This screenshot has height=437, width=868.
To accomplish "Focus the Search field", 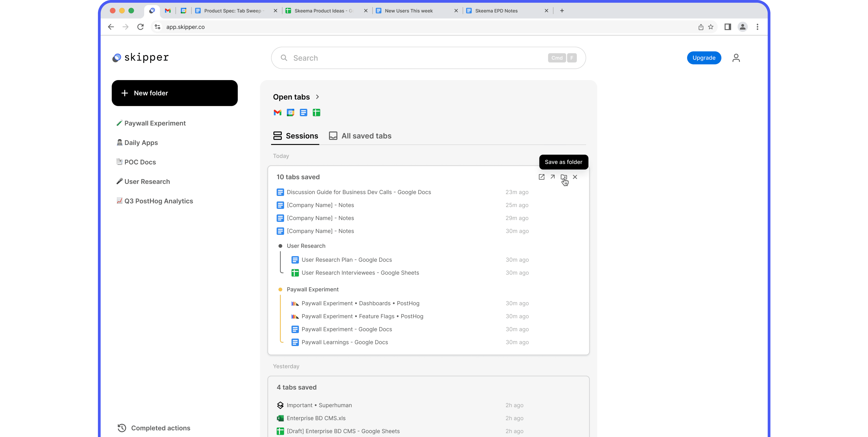I will pos(428,58).
